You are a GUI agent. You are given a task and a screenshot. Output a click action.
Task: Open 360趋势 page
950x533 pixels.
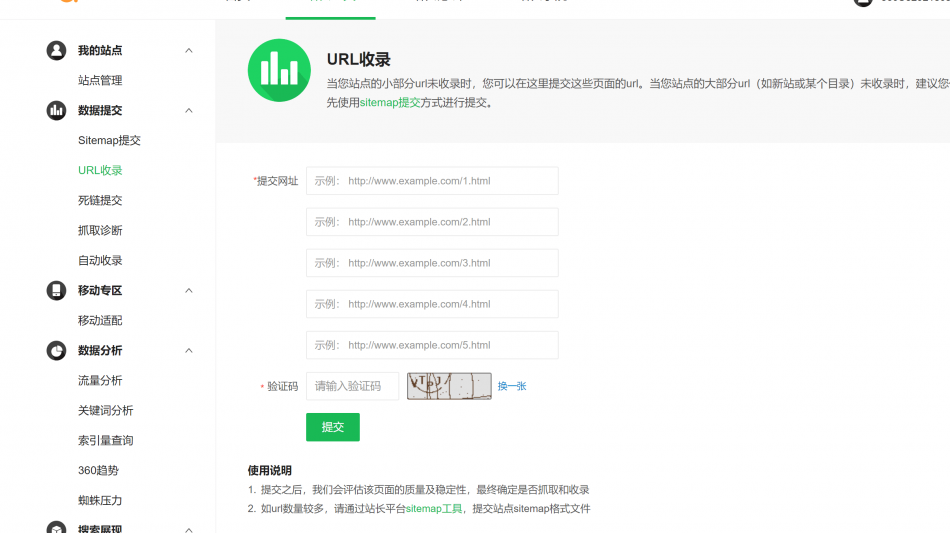pos(98,470)
